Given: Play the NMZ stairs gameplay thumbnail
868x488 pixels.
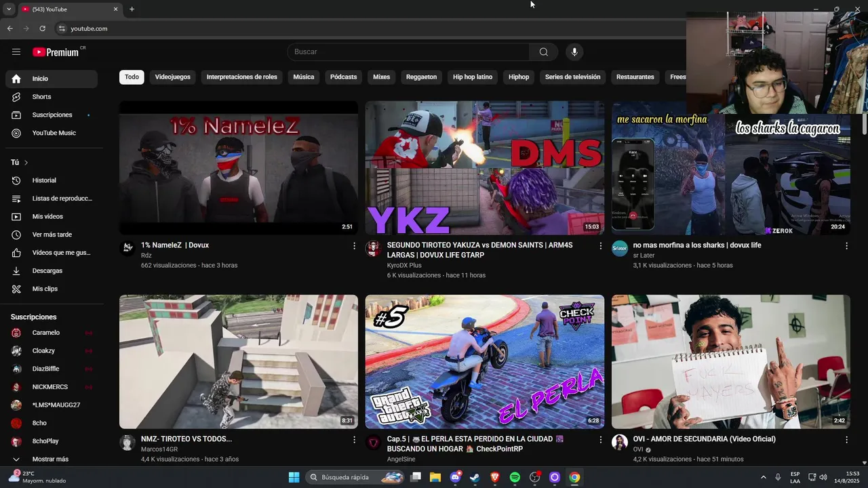Looking at the screenshot, I should tap(239, 361).
